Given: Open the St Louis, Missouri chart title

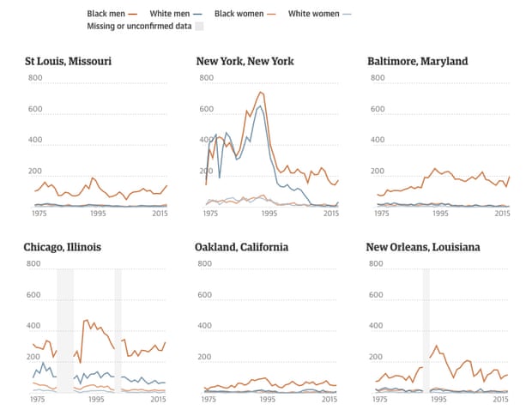Looking at the screenshot, I should [69, 61].
